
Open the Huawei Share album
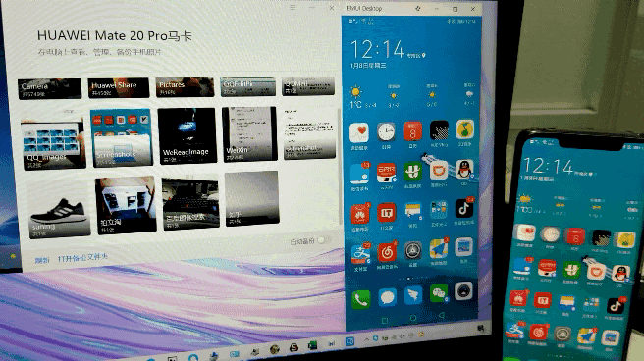[119, 87]
